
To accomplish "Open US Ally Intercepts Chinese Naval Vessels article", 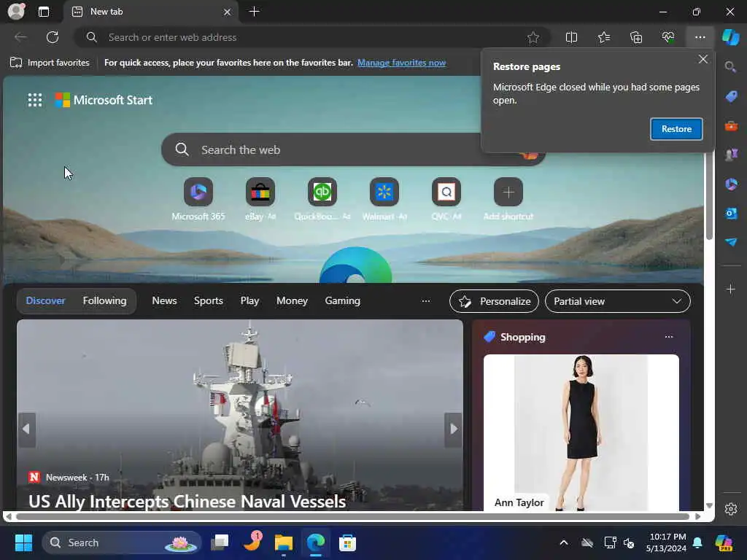I will (x=187, y=501).
